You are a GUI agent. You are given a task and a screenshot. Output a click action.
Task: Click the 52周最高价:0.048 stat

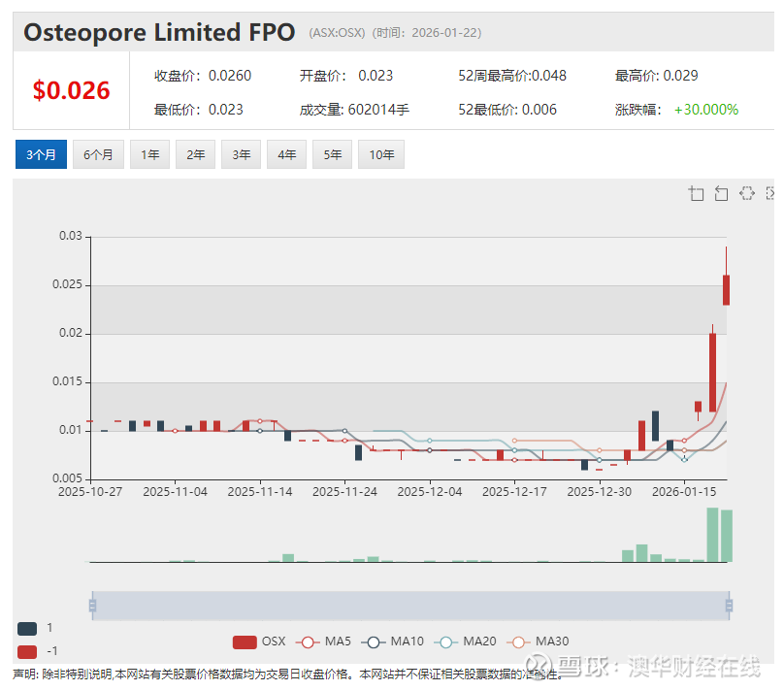512,76
